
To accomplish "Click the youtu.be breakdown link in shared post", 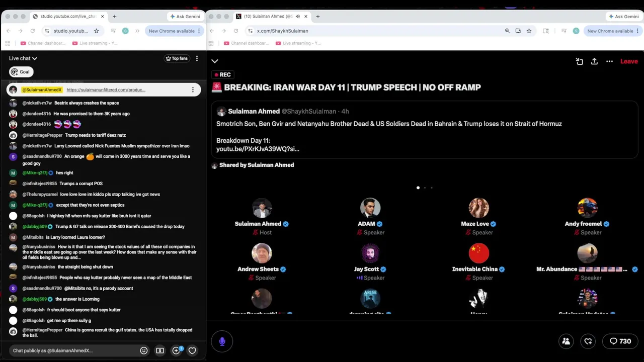I will pos(258,149).
